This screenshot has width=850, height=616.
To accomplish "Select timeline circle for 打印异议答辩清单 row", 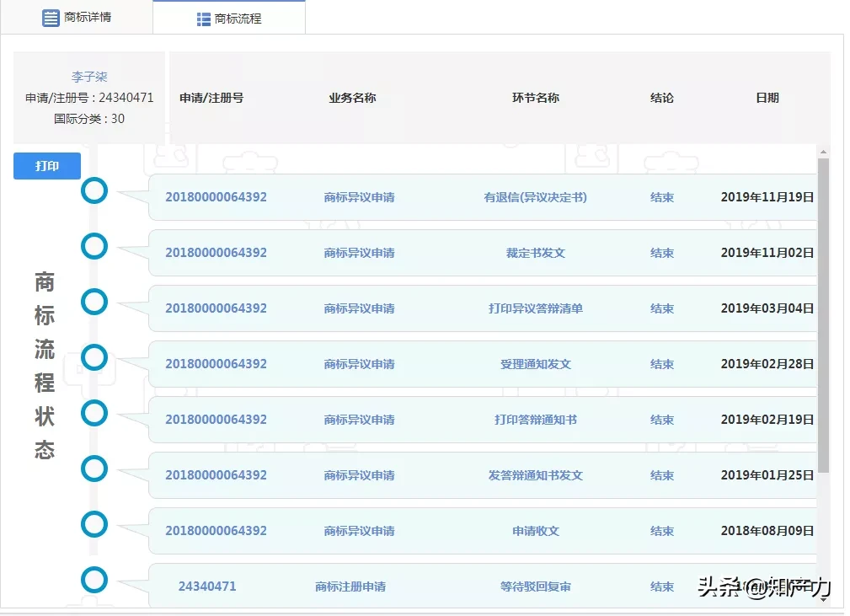I will 94,302.
